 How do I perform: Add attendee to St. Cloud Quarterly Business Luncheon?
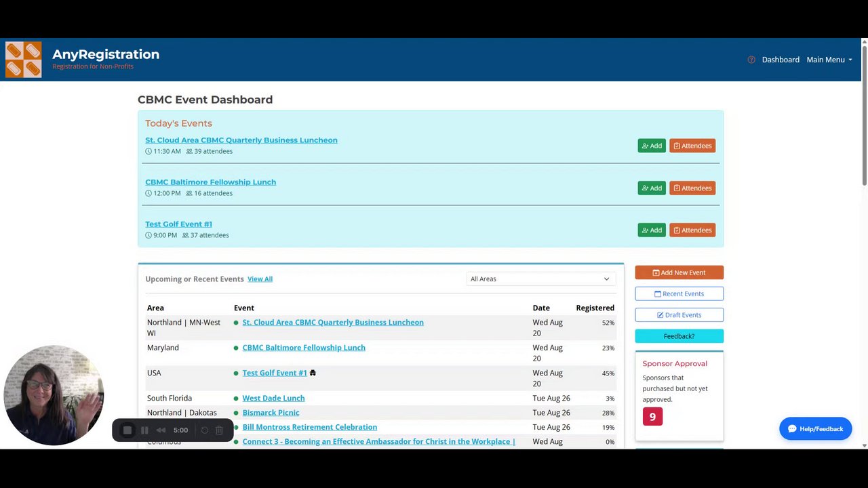pos(652,146)
